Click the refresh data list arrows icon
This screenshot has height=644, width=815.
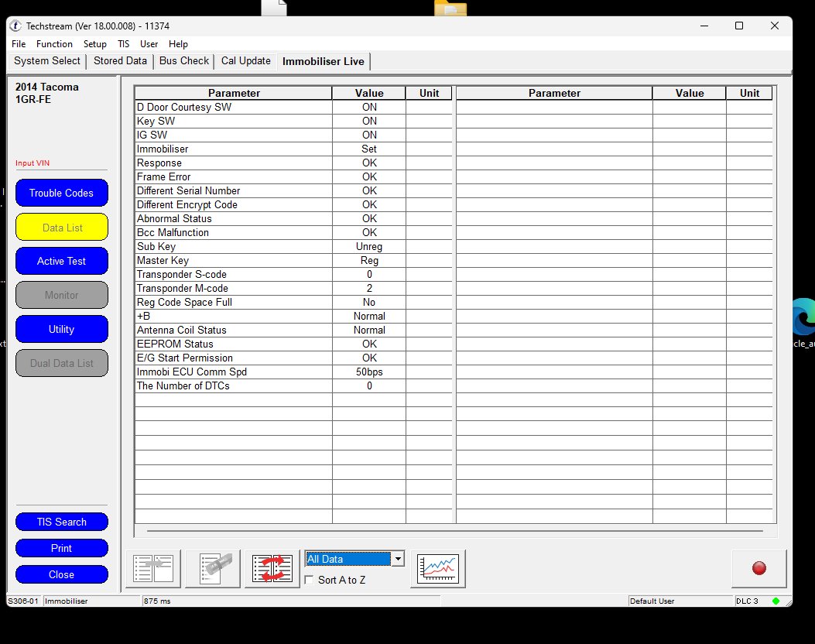coord(272,568)
